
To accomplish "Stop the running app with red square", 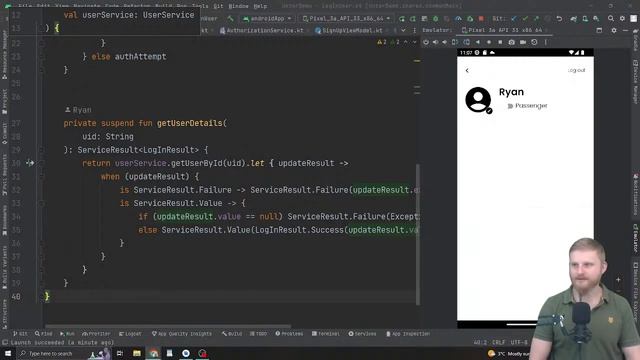I will click(x=481, y=19).
